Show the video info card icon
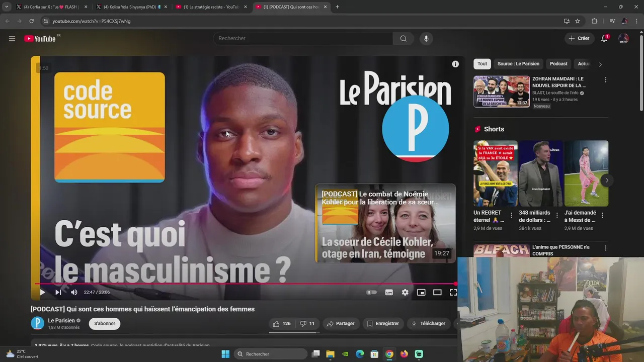 pyautogui.click(x=455, y=64)
